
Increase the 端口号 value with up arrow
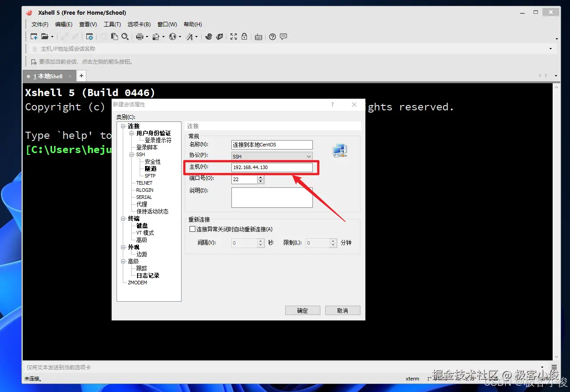[261, 177]
